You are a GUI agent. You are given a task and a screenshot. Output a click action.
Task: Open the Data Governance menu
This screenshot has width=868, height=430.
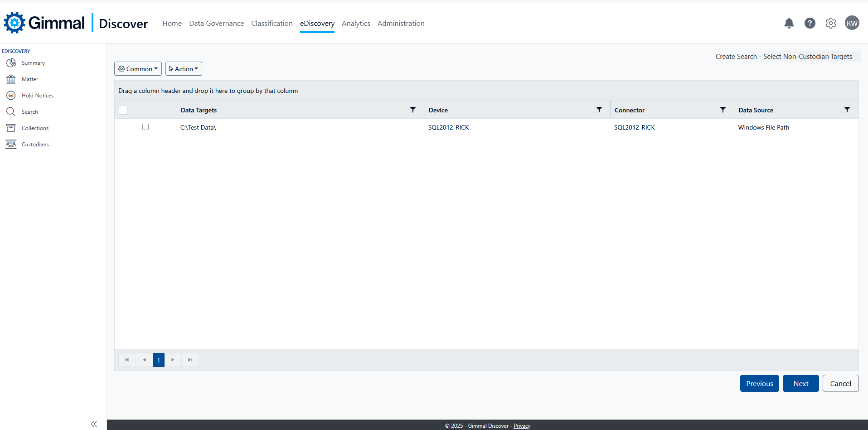(216, 24)
